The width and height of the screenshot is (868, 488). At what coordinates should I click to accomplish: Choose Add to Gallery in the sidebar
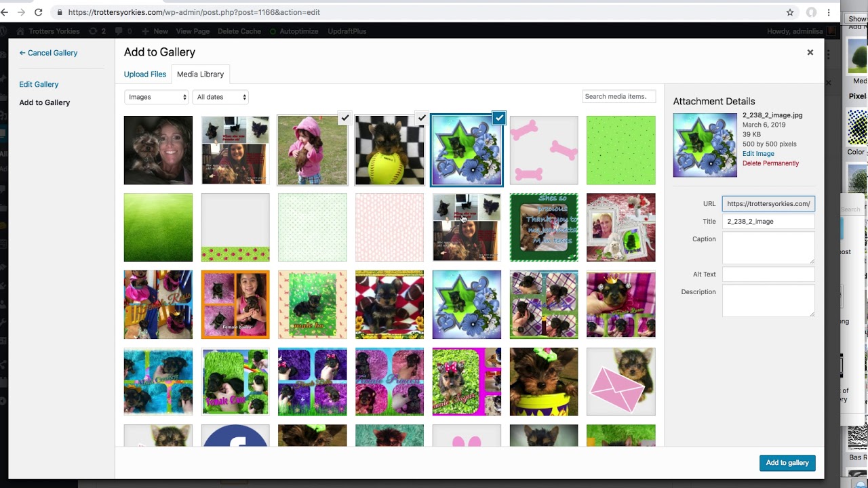coord(45,102)
